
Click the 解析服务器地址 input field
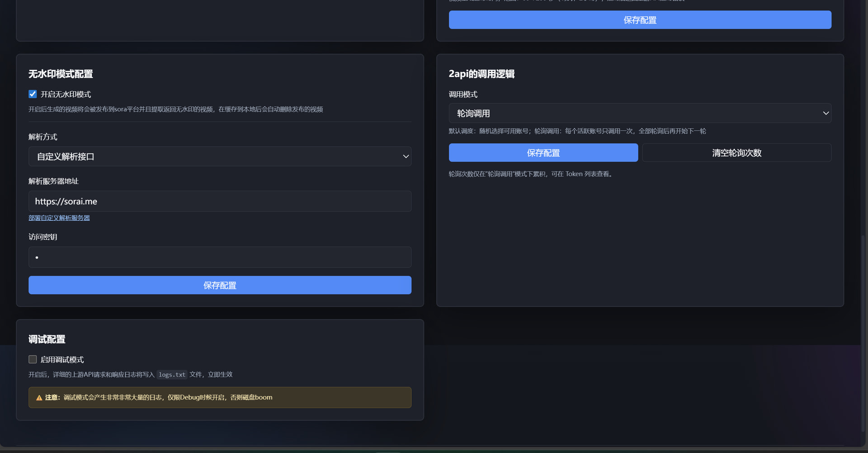click(x=220, y=201)
